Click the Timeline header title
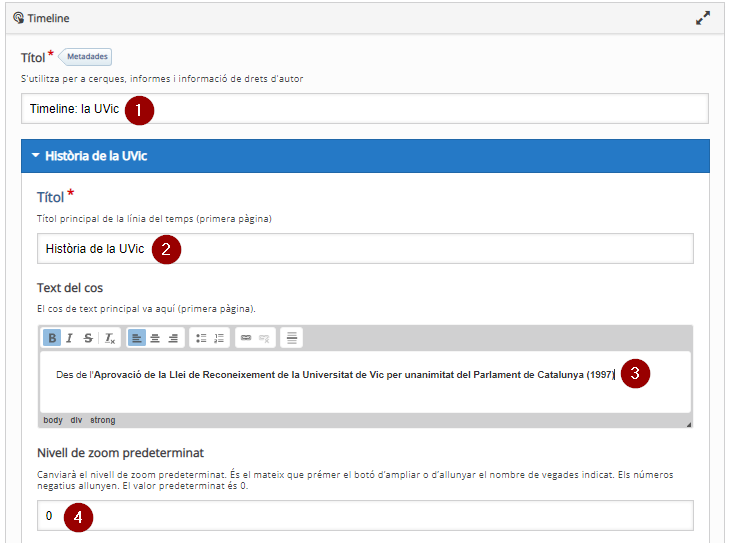 pos(48,18)
